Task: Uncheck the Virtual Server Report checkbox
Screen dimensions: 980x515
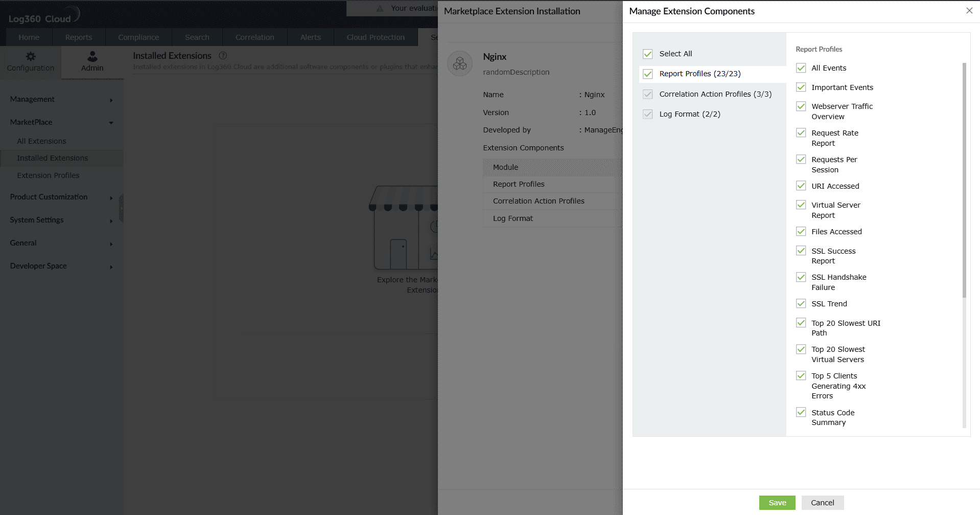Action: [x=801, y=205]
